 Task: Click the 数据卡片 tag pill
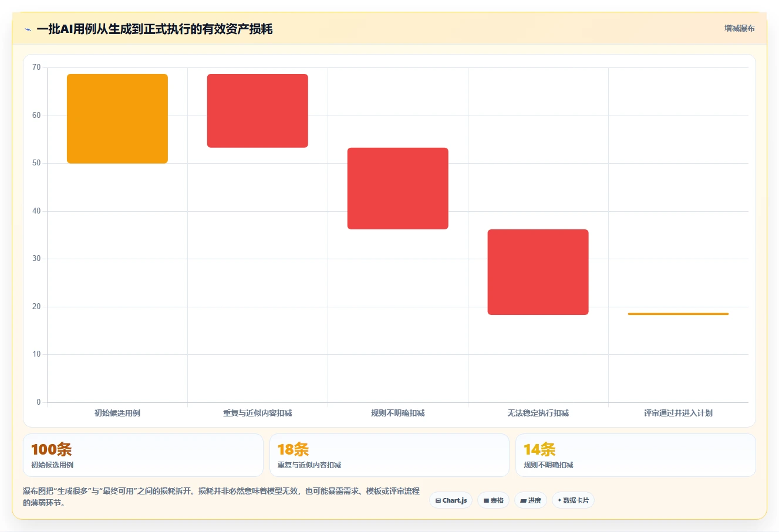(x=573, y=500)
